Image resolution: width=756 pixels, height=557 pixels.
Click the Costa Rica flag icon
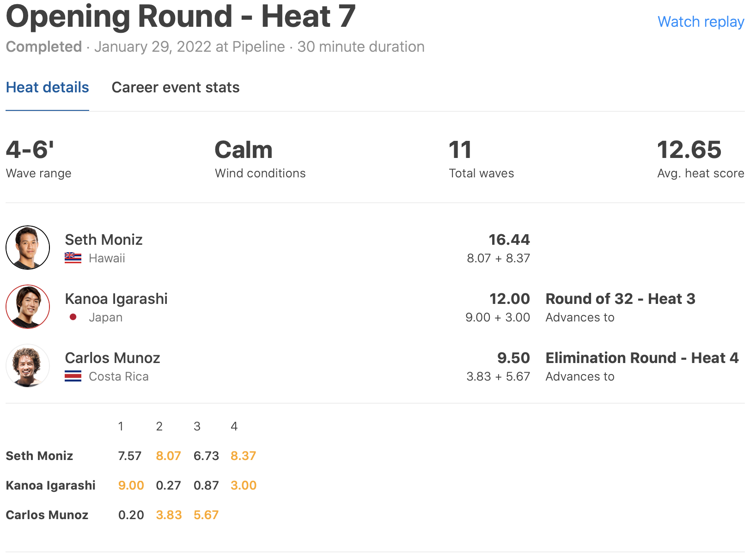click(x=73, y=376)
